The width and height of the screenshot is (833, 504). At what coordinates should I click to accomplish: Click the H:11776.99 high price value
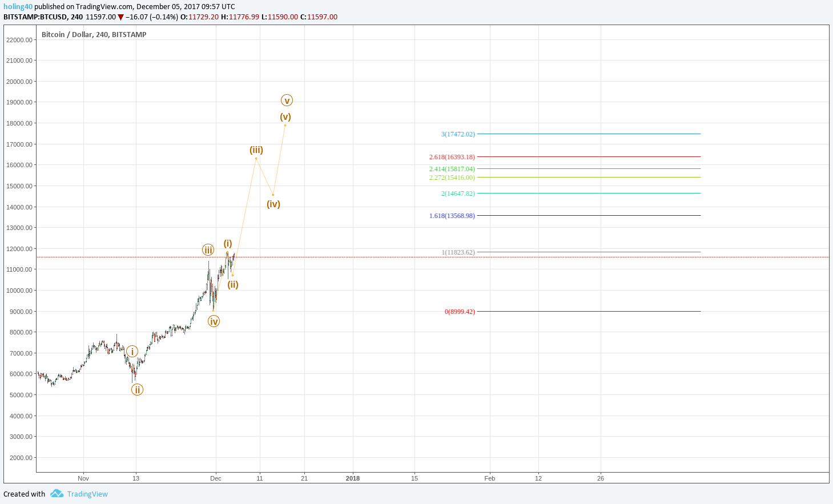(240, 17)
